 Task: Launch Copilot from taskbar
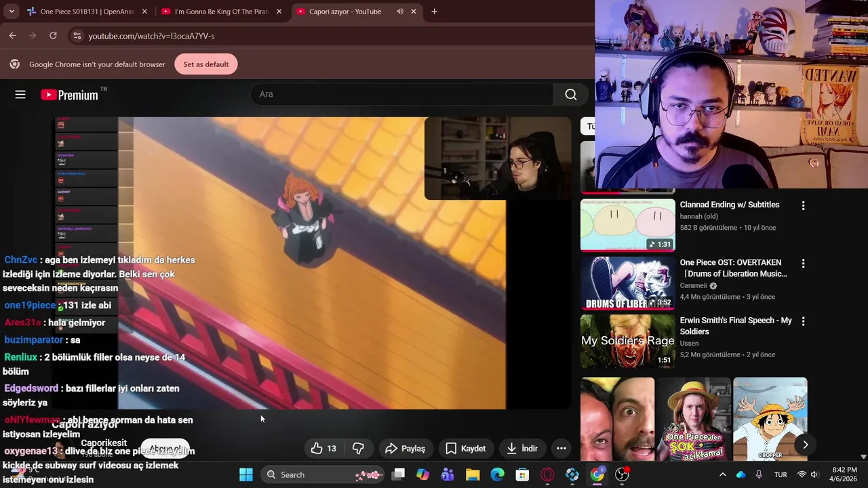[422, 474]
